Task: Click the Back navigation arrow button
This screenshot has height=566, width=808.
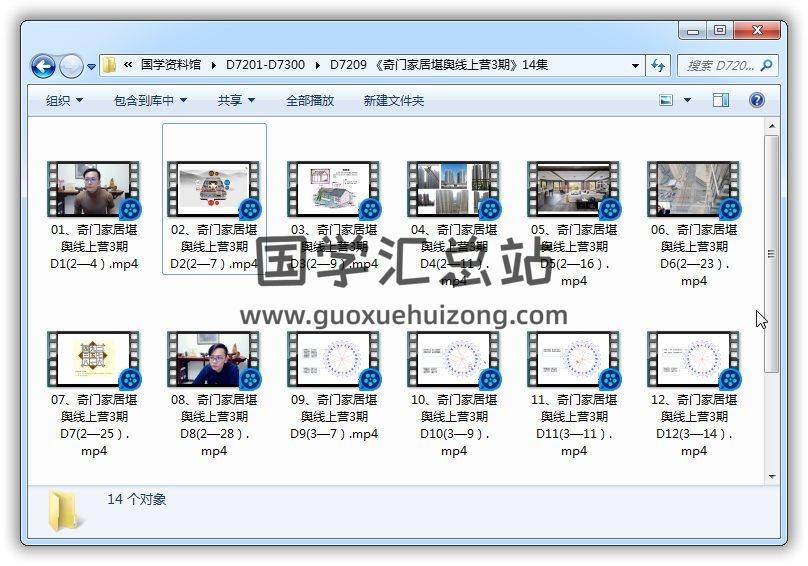Action: pyautogui.click(x=43, y=67)
